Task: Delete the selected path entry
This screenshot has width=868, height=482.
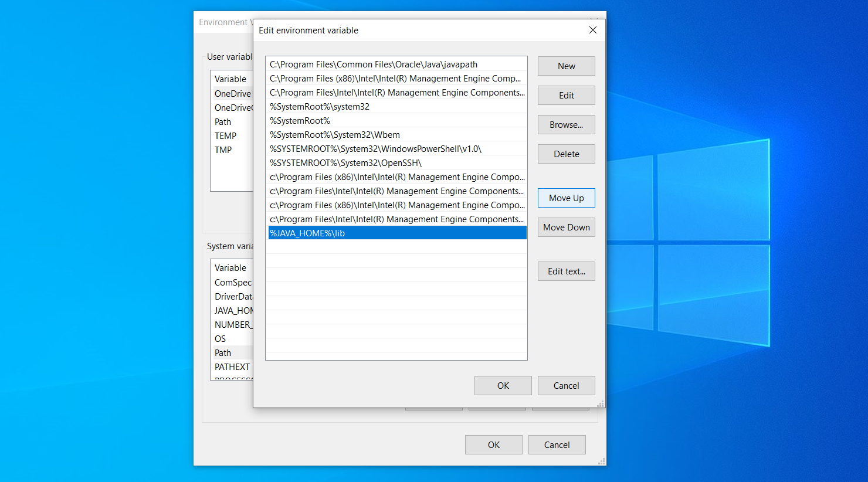Action: coord(566,154)
